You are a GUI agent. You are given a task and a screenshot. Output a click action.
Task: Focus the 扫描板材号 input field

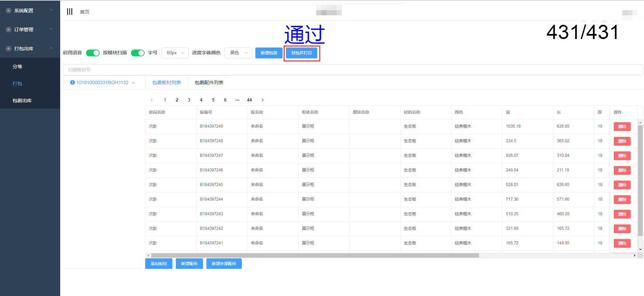click(x=352, y=70)
